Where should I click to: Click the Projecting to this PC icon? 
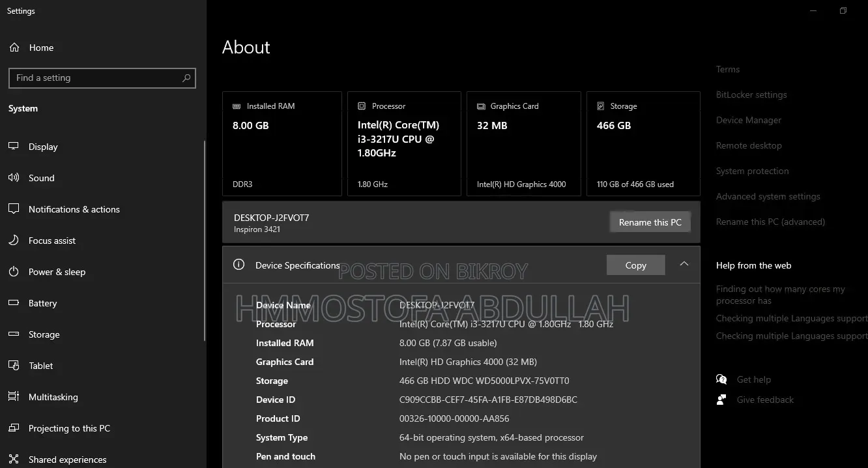click(x=14, y=428)
